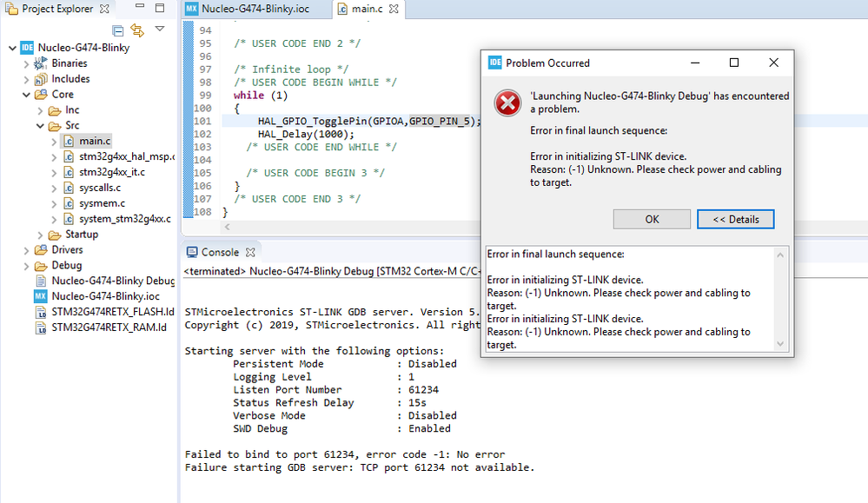Click the Drivers folder icon
This screenshot has width=868, height=503.
click(41, 250)
